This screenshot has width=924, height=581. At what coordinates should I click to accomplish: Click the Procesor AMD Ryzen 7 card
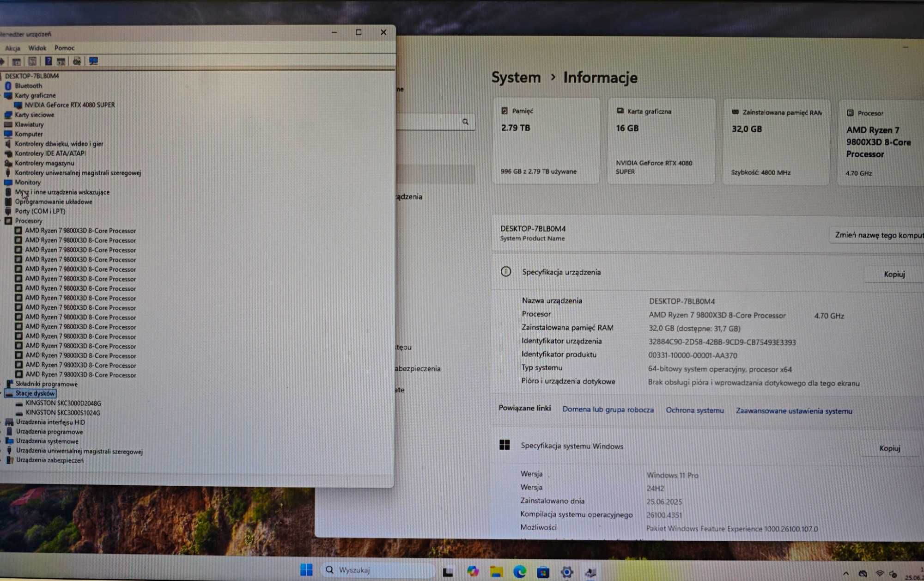[881, 143]
